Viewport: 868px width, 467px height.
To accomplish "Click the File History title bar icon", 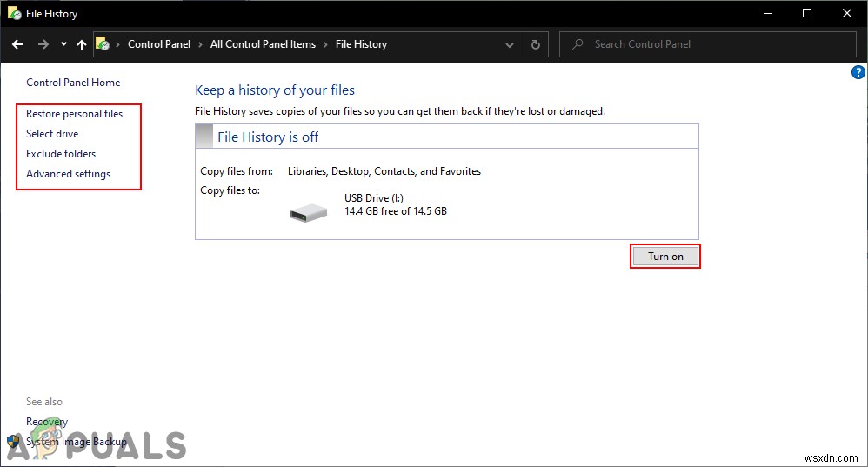I will pyautogui.click(x=14, y=14).
